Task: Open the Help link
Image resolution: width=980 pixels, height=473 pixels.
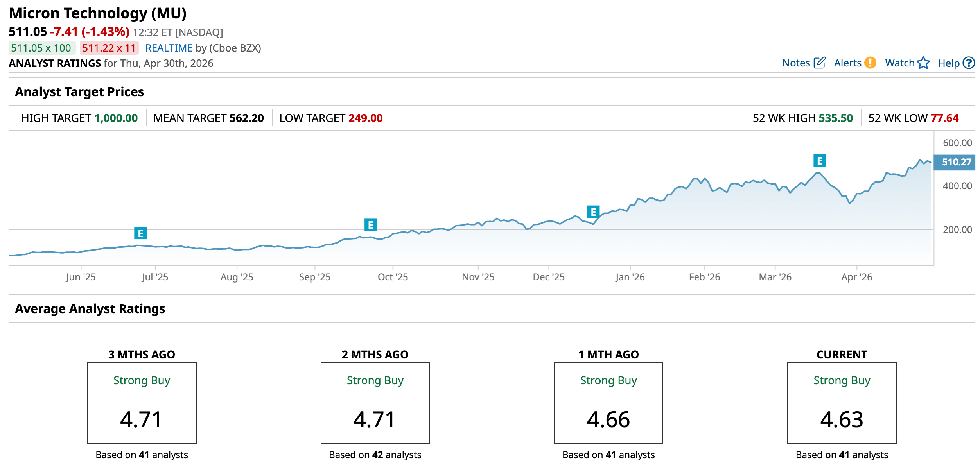Action: pos(948,63)
